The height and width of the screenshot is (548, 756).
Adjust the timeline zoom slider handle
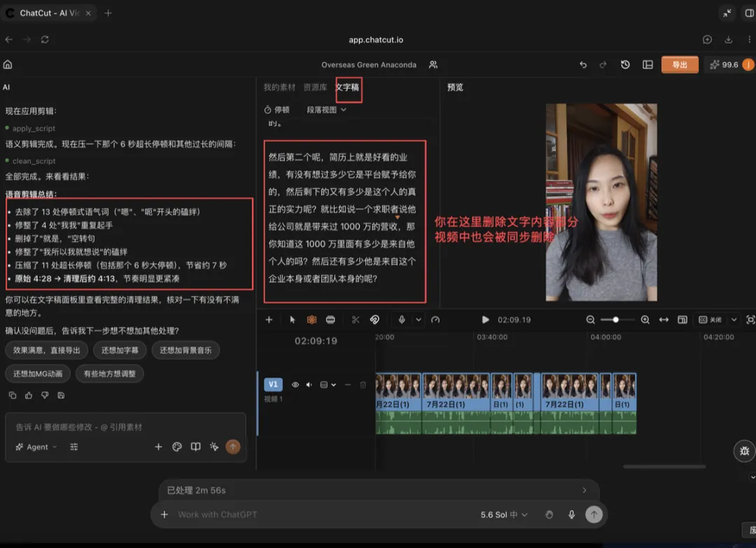coord(616,320)
